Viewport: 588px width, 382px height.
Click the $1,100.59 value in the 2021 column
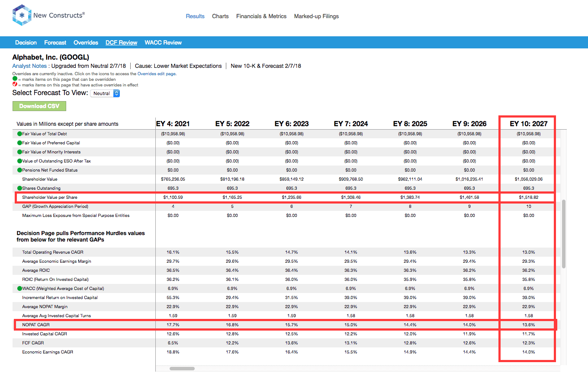173,197
